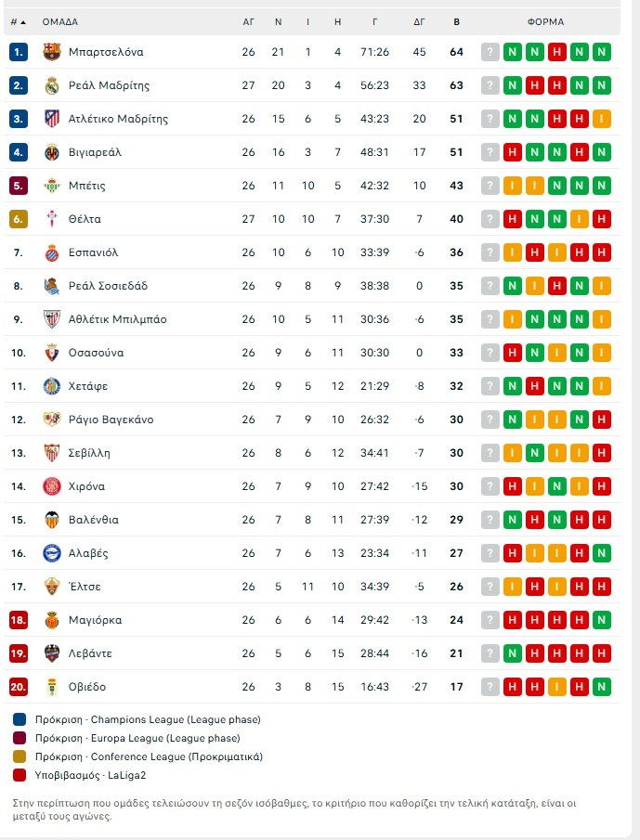Click the Real Madrid club crest
Viewport: 640px width, 840px height.
[52, 85]
